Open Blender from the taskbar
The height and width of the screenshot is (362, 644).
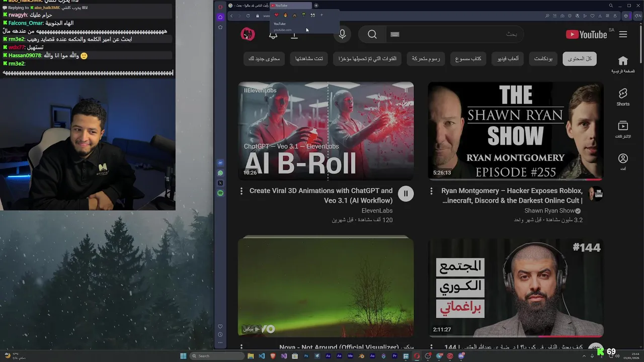(x=361, y=356)
